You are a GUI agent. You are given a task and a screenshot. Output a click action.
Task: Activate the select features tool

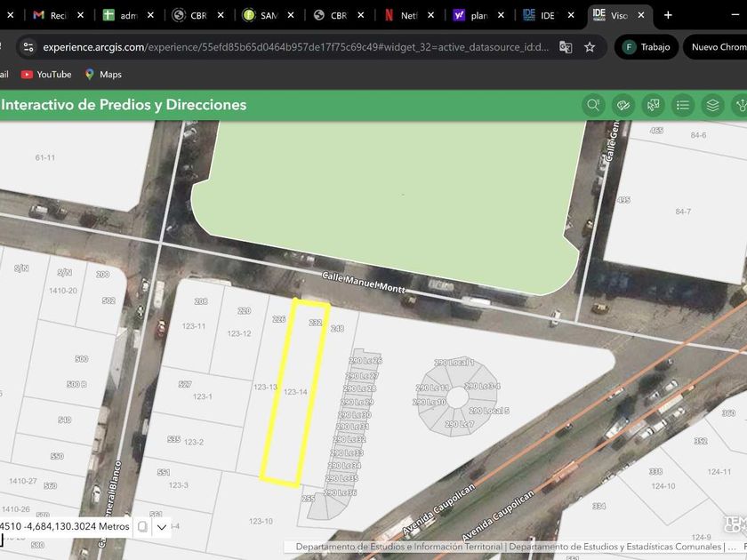[x=654, y=106]
